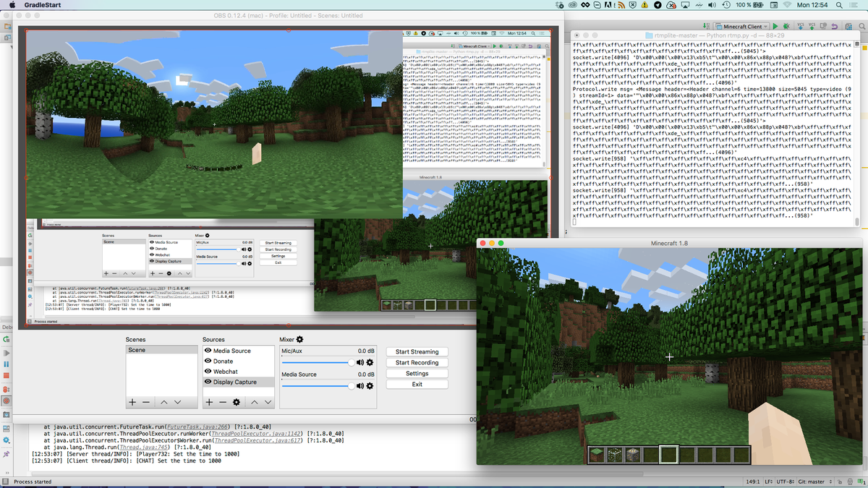Toggle visibility of Display Capture source
This screenshot has width=868, height=488.
208,382
